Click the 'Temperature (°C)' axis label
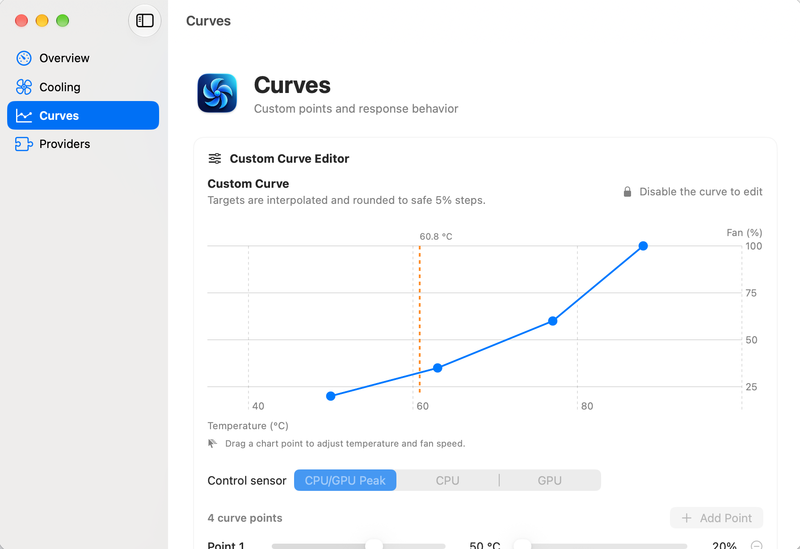The height and width of the screenshot is (549, 800). [248, 426]
